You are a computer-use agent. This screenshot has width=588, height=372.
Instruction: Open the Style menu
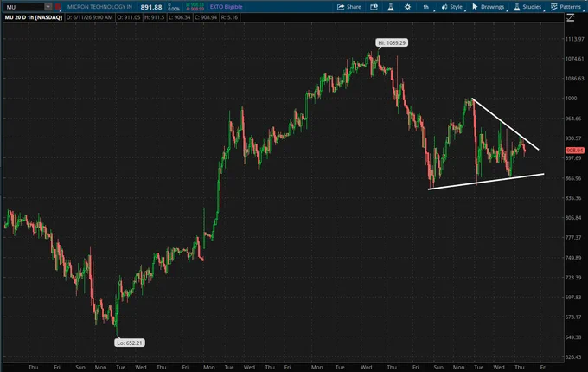[452, 7]
